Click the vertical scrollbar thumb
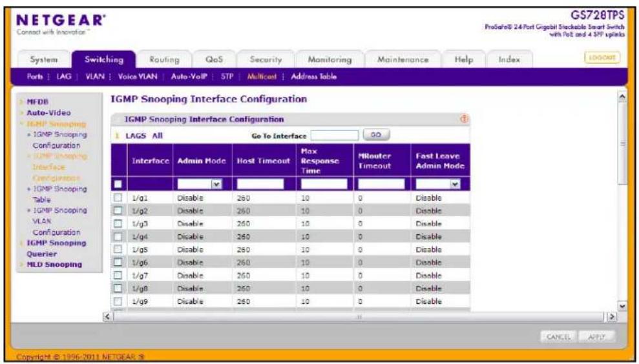The height and width of the screenshot is (364, 639). [x=622, y=143]
